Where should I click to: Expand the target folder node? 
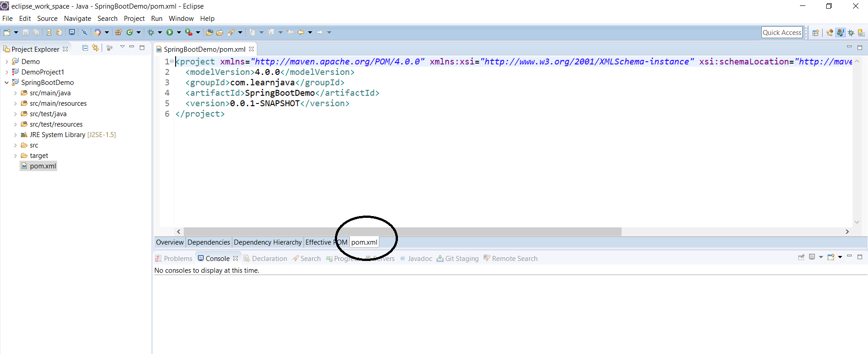[15, 156]
